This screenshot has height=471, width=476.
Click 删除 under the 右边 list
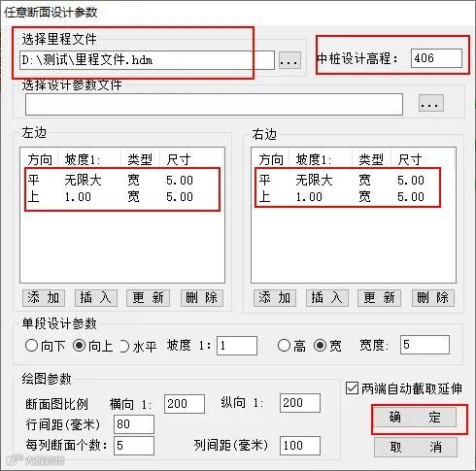tap(433, 297)
